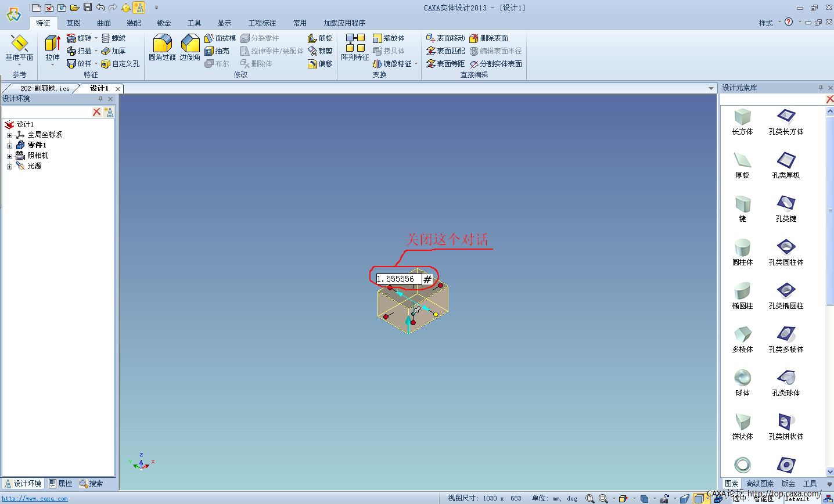The width and height of the screenshot is (834, 504).
Task: Open the 镜像特征 dropdown arrow
Action: click(x=416, y=64)
